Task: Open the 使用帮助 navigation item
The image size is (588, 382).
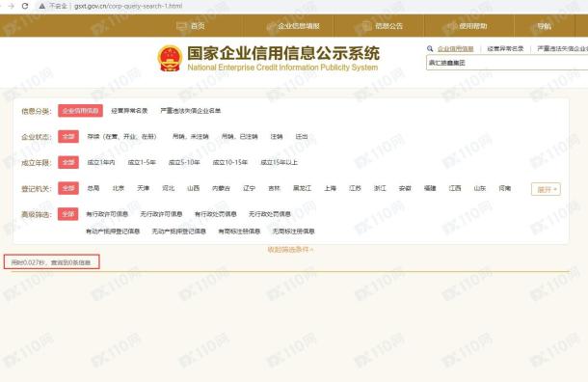Action: pos(473,26)
